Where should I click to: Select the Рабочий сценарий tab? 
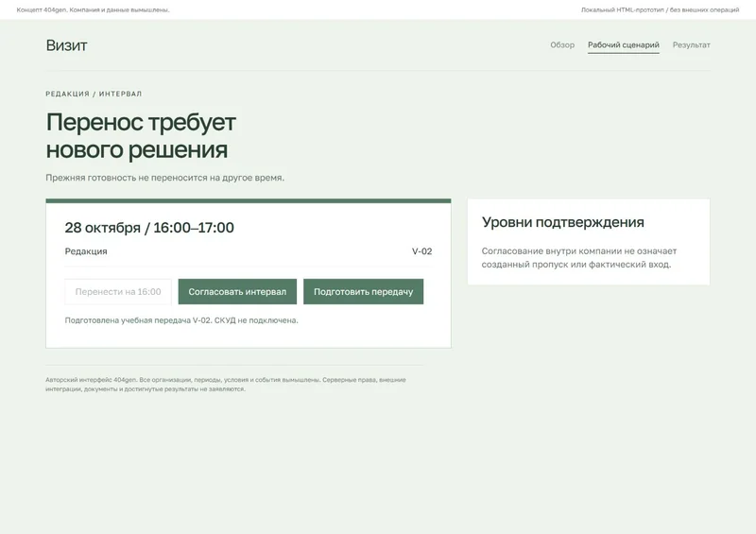coord(624,44)
